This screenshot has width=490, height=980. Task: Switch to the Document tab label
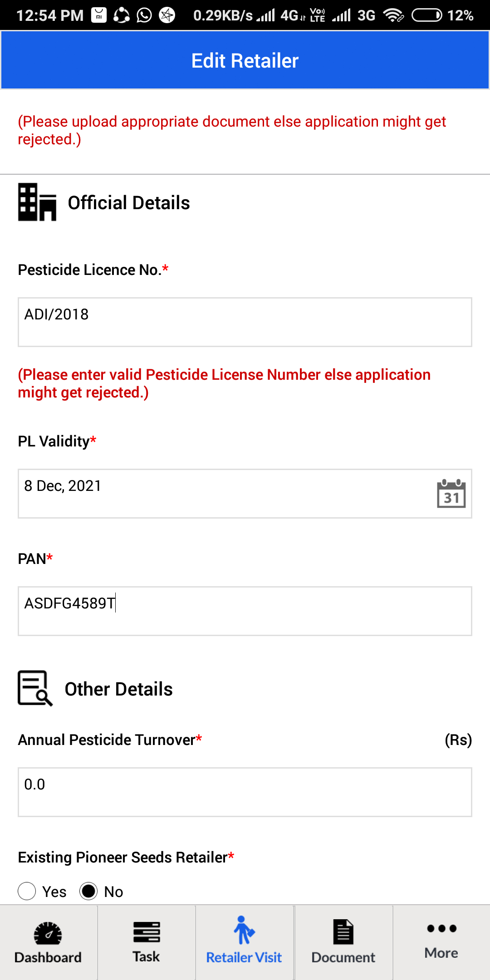tap(343, 957)
